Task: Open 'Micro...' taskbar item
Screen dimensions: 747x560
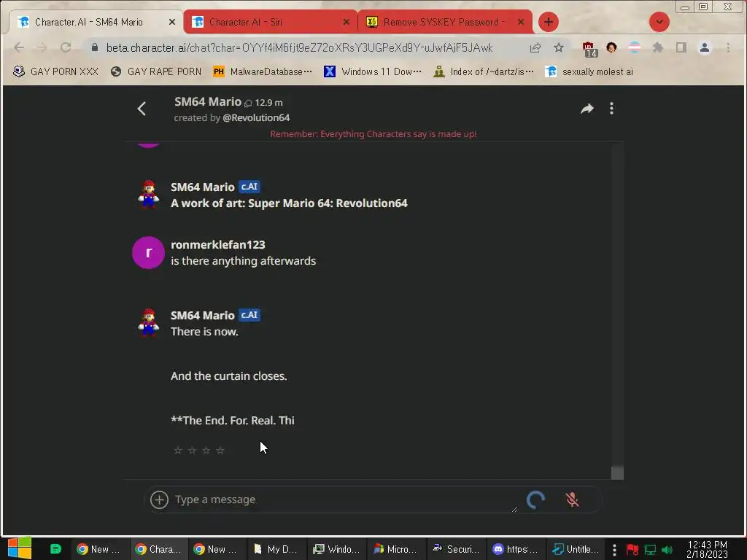Action: click(395, 549)
